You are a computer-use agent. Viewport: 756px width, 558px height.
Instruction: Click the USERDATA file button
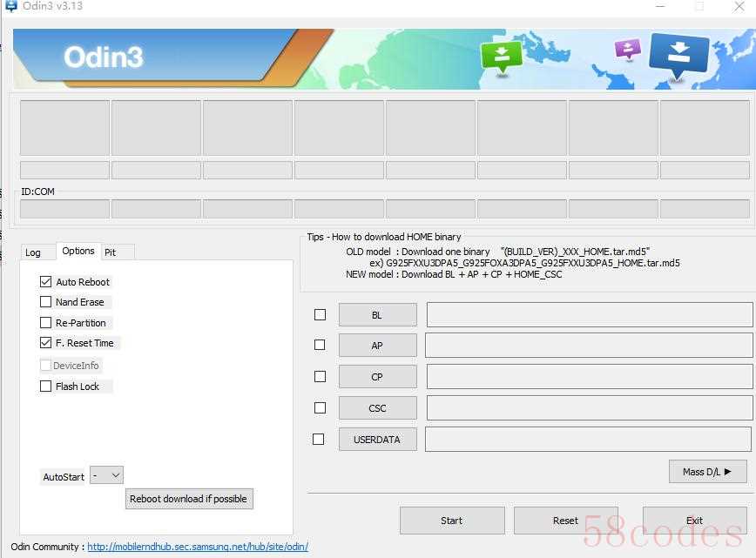pyautogui.click(x=377, y=440)
